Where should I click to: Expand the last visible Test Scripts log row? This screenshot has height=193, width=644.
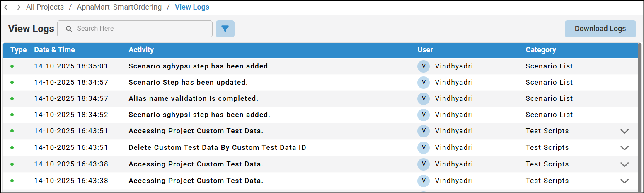[x=625, y=181]
